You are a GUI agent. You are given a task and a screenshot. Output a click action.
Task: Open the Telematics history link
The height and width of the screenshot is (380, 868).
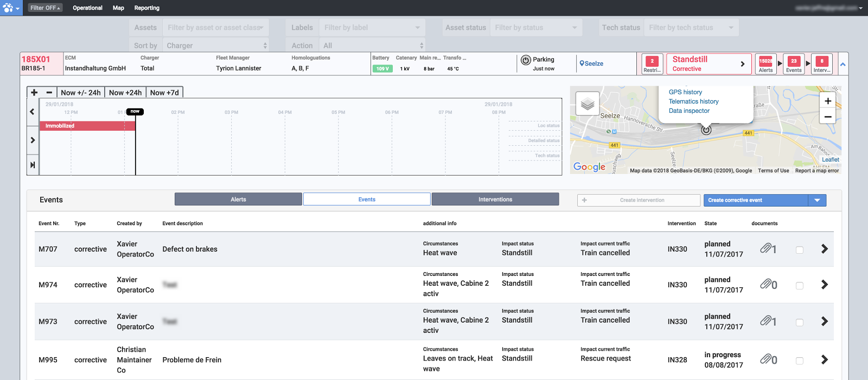pyautogui.click(x=693, y=101)
